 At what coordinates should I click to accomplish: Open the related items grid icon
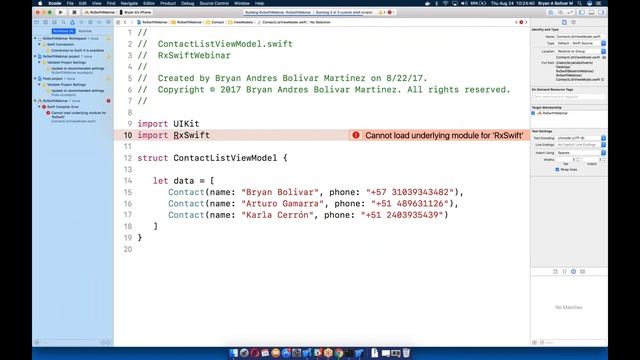(x=118, y=22)
